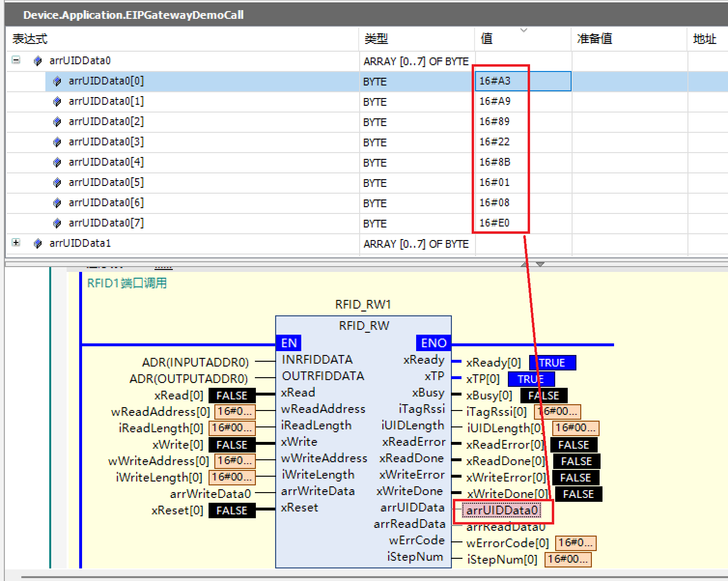Toggle the xReset[0] FALSE value box
This screenshot has height=581, width=728.
232,510
